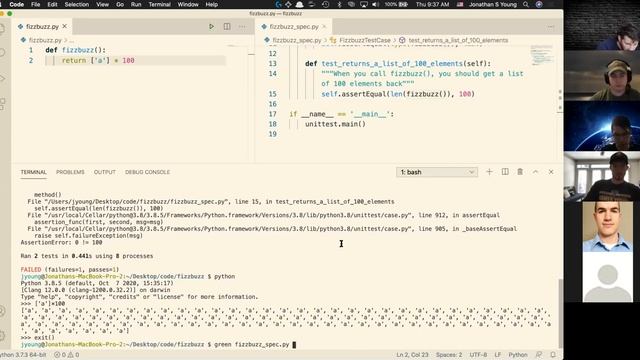The width and height of the screenshot is (640, 360).
Task: Click the video thumbnail of man wearing cap
Action: 602,75
